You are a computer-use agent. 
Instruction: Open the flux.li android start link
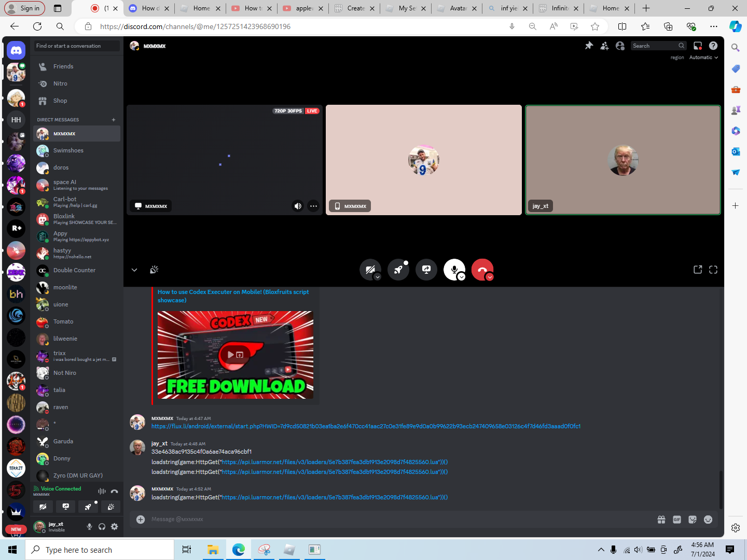click(x=366, y=426)
